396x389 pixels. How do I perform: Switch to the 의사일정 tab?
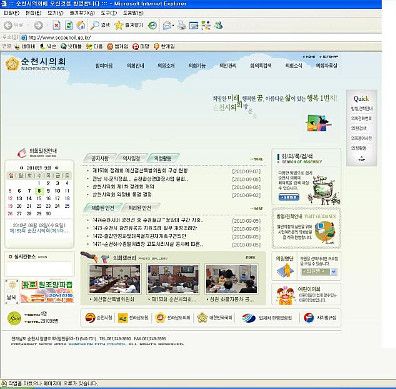coord(131,159)
